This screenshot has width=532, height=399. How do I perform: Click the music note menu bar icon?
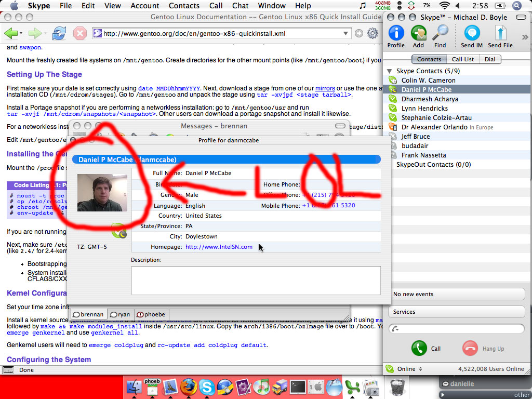click(363, 5)
